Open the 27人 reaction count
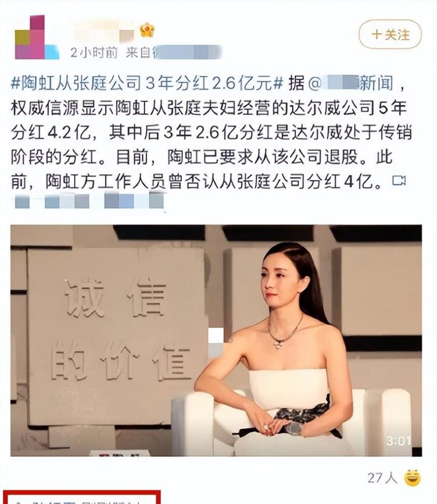The image size is (437, 504). pos(382,478)
